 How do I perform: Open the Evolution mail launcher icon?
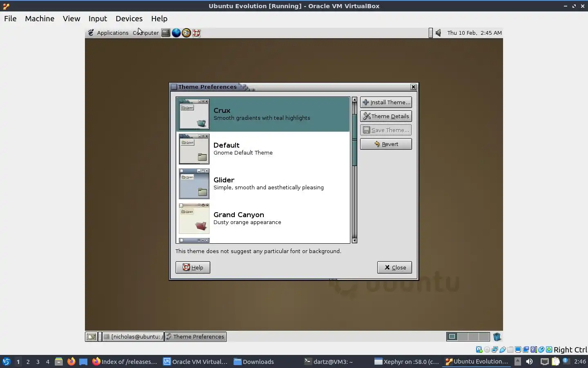[x=186, y=33]
